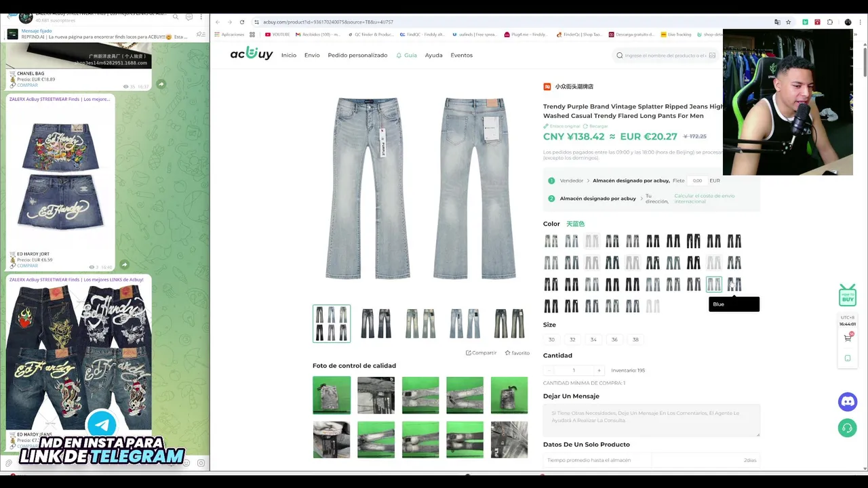
Task: Search in the Telegram channel
Action: 176,16
